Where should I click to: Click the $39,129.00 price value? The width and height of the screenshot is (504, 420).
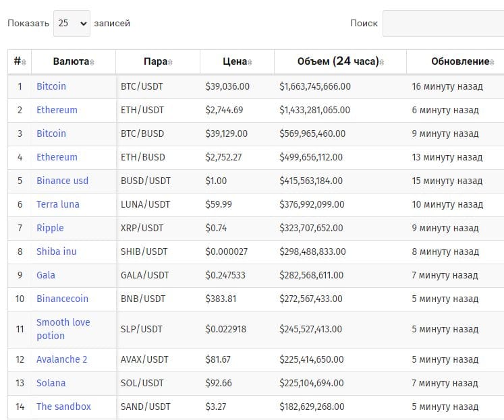click(227, 133)
